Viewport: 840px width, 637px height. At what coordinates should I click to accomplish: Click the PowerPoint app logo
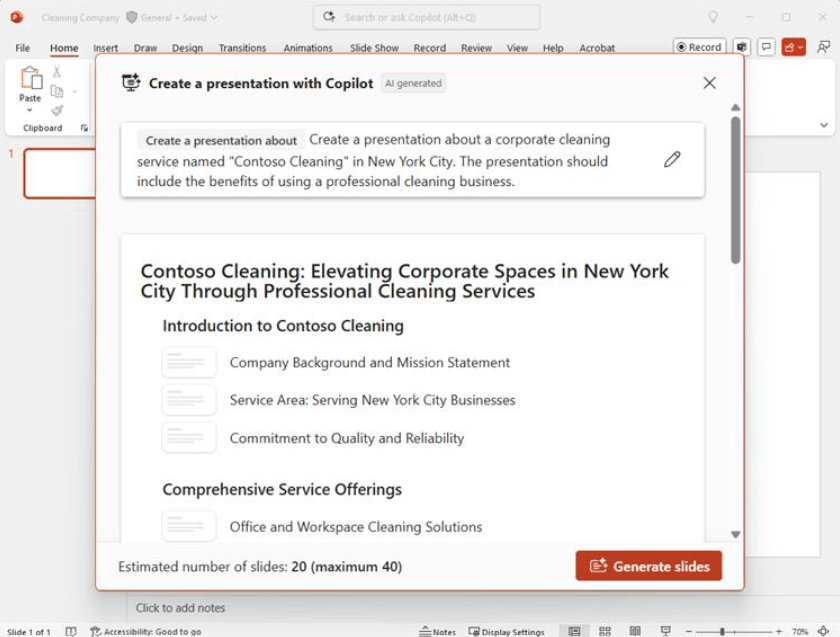point(17,17)
